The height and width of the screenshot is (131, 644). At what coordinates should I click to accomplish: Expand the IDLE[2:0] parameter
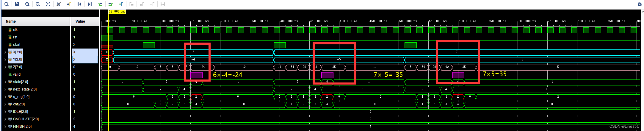click(5, 112)
